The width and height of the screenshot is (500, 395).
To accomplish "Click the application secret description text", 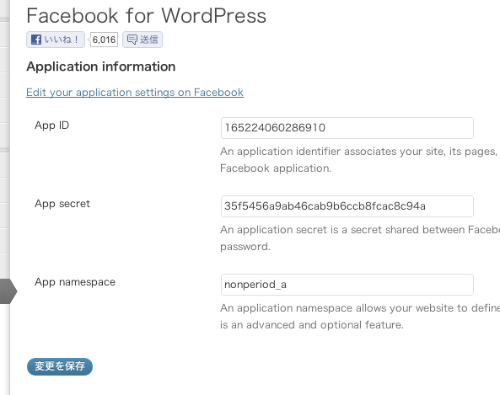I will pos(360,238).
